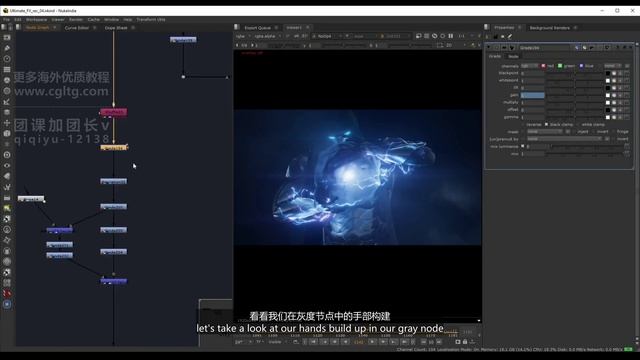Switch to the Curve Editor tab
Screen dimensions: 640x360
click(77, 28)
